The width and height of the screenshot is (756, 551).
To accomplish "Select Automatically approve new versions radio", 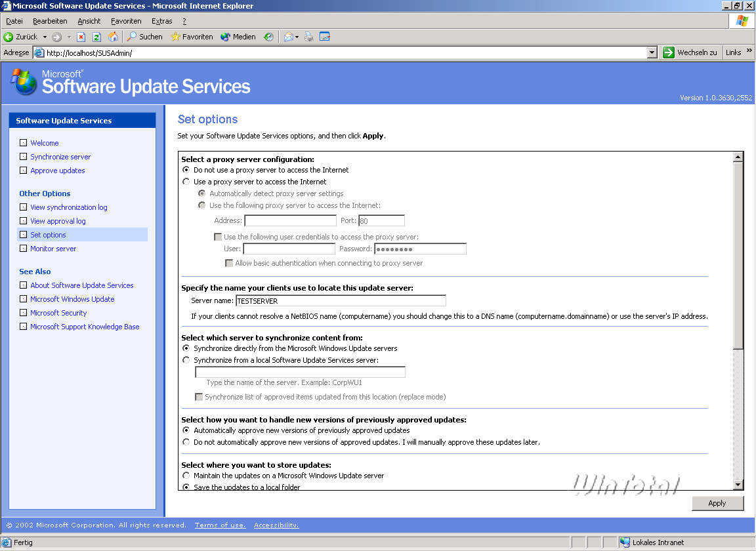I will [186, 430].
